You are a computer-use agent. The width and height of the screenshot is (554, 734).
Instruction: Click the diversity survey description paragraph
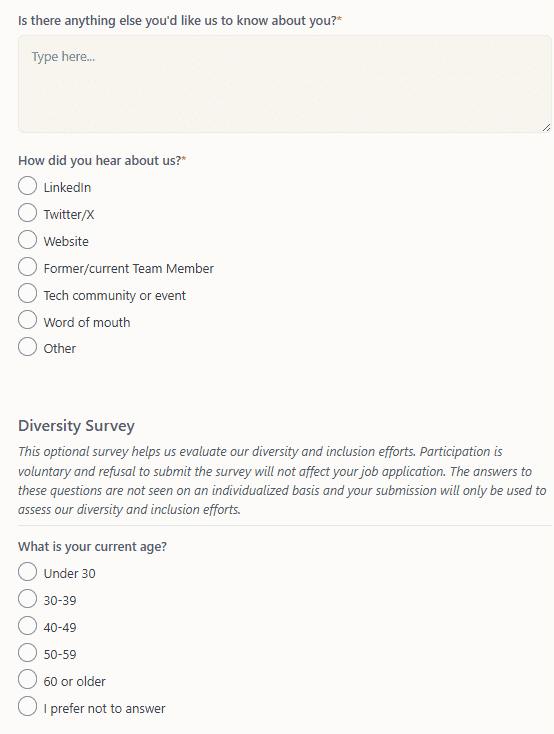[x=282, y=481]
